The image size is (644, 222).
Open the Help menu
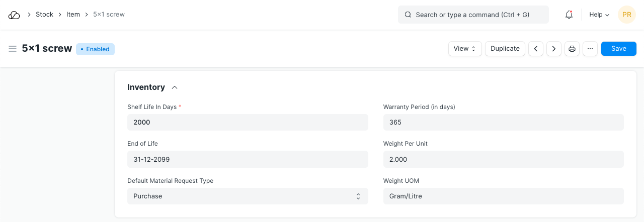(x=599, y=15)
